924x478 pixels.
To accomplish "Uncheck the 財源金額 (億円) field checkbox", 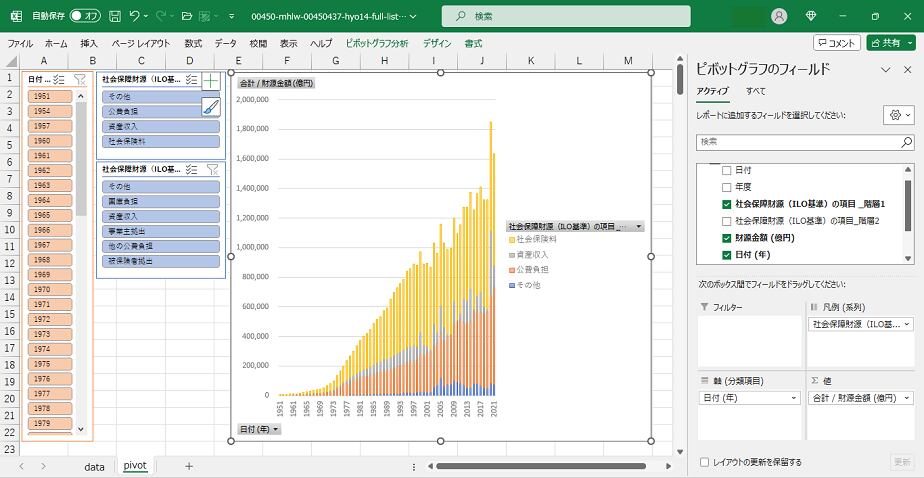I will tap(727, 238).
